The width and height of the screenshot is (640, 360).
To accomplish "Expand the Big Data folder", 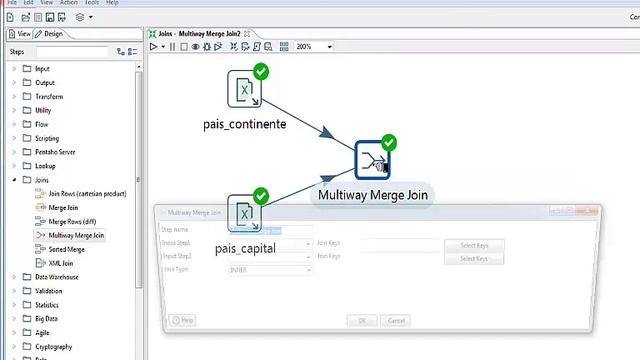I will (14, 318).
